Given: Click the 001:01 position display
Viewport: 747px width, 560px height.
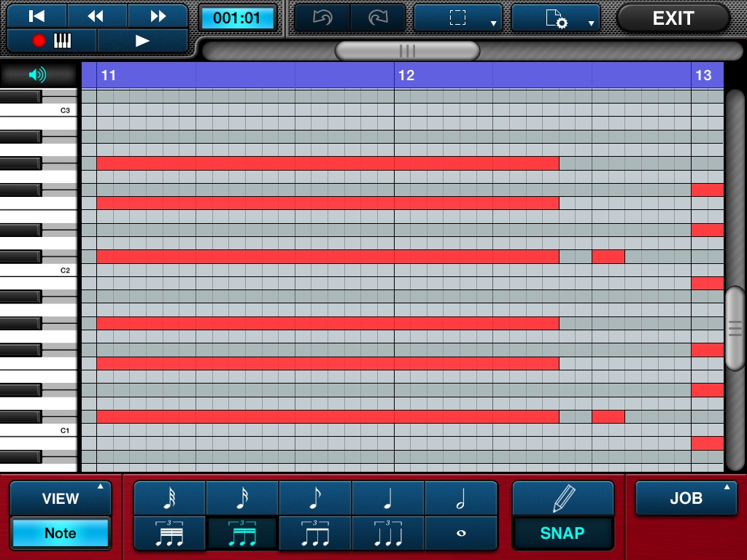Looking at the screenshot, I should coord(237,18).
